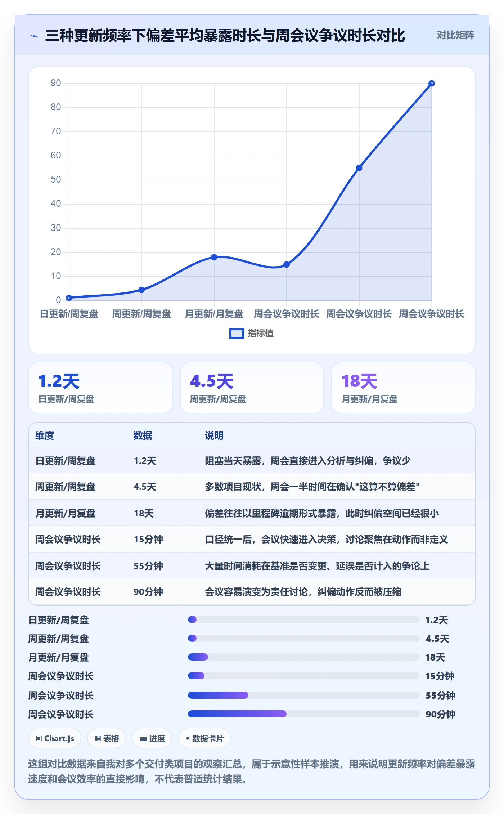504x814 pixels.
Task: Click the progress bar labeled 90分钟
Action: click(x=304, y=714)
